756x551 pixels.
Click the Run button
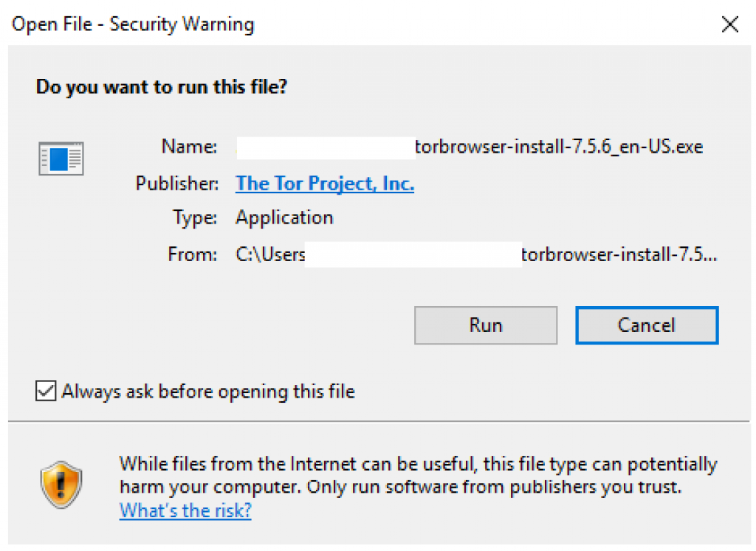pyautogui.click(x=485, y=325)
